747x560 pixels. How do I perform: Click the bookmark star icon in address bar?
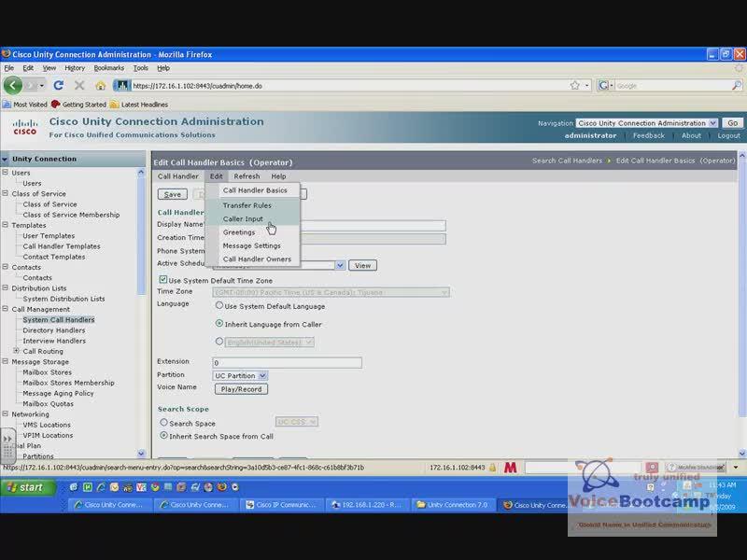[574, 86]
